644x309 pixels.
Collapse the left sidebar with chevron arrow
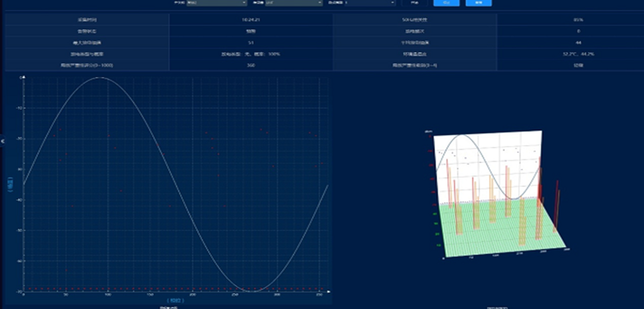coord(3,142)
